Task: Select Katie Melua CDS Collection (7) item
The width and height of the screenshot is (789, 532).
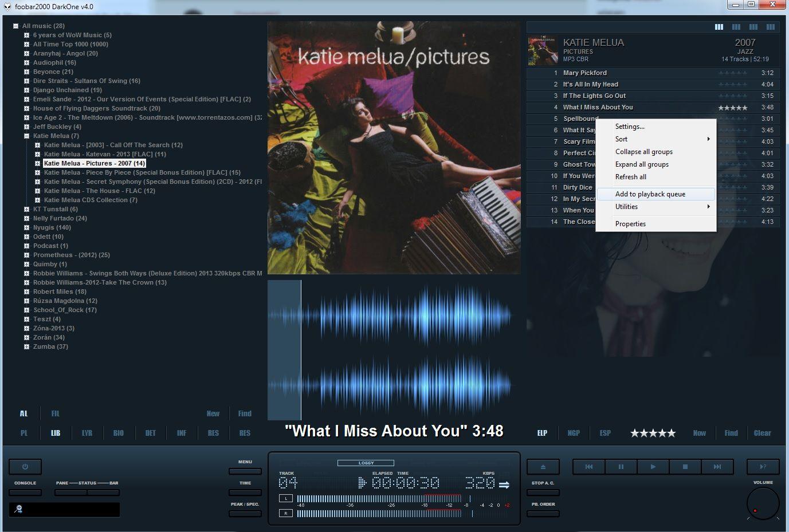Action: (x=91, y=200)
